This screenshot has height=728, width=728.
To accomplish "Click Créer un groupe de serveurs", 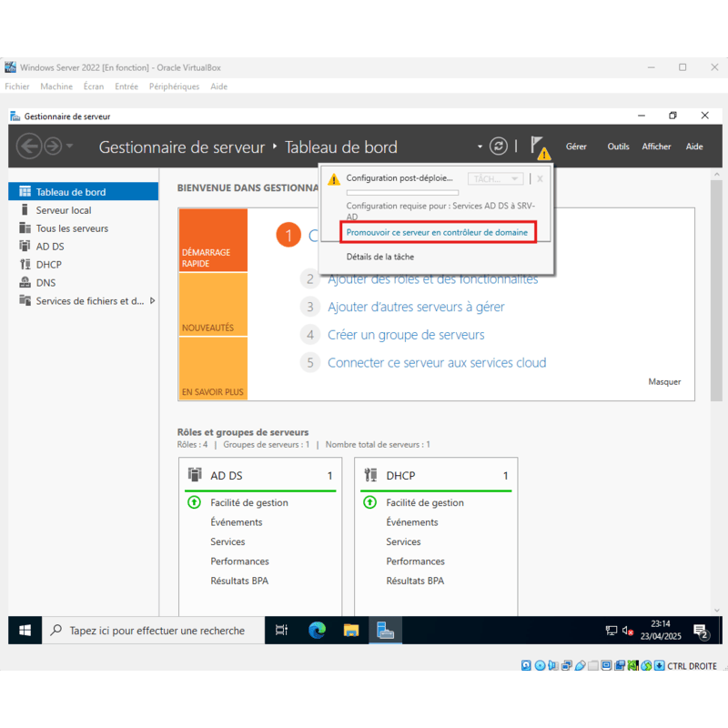I will 406,335.
